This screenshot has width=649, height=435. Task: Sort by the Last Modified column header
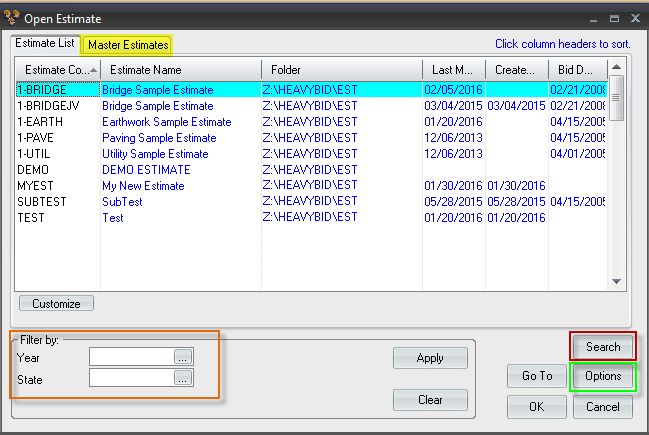pyautogui.click(x=452, y=70)
